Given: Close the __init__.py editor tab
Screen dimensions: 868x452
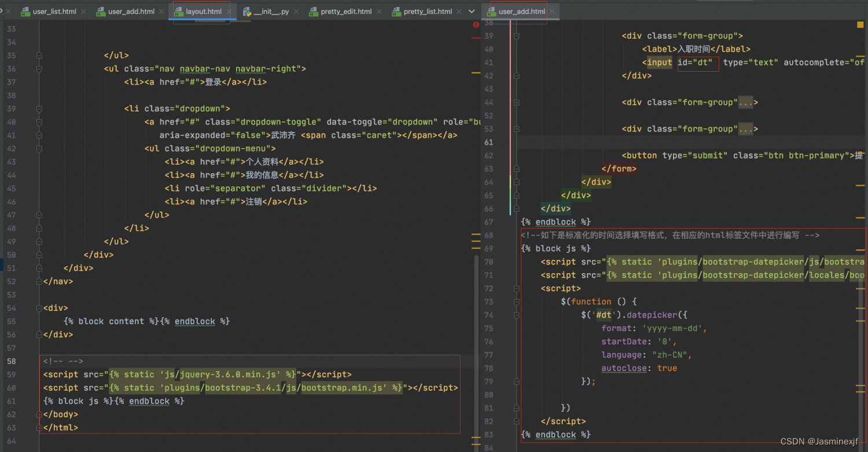Looking at the screenshot, I should point(297,12).
